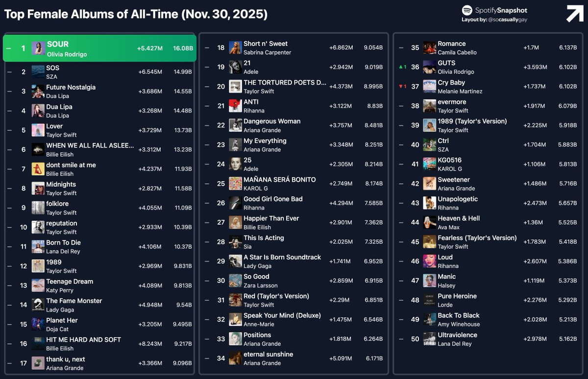This screenshot has height=379, width=588.
Task: Click the Heaven & Hell album artwork
Action: coord(430,223)
